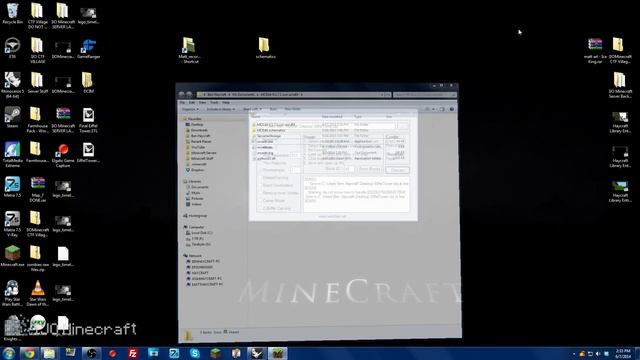Open the Include in library dropdown
Image resolution: width=640 pixels, height=360 pixels.
pos(220,109)
